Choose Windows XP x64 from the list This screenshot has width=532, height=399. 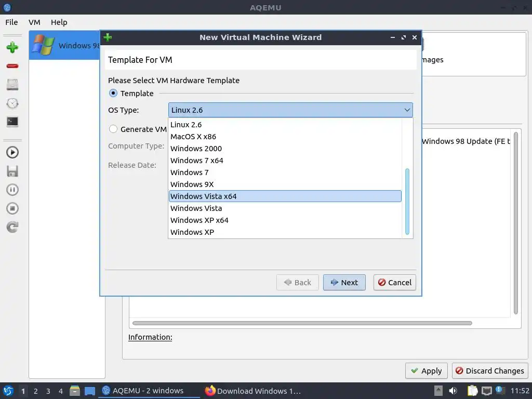tap(285, 220)
